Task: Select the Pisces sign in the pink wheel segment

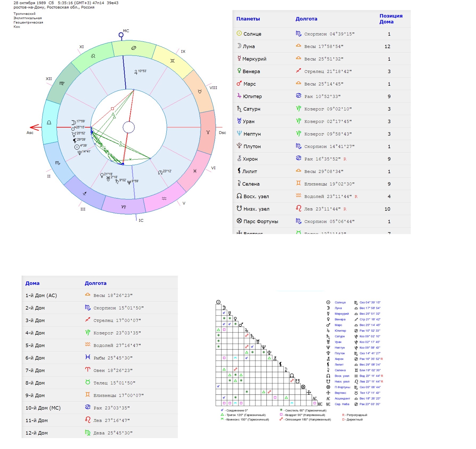Action: [x=195, y=171]
